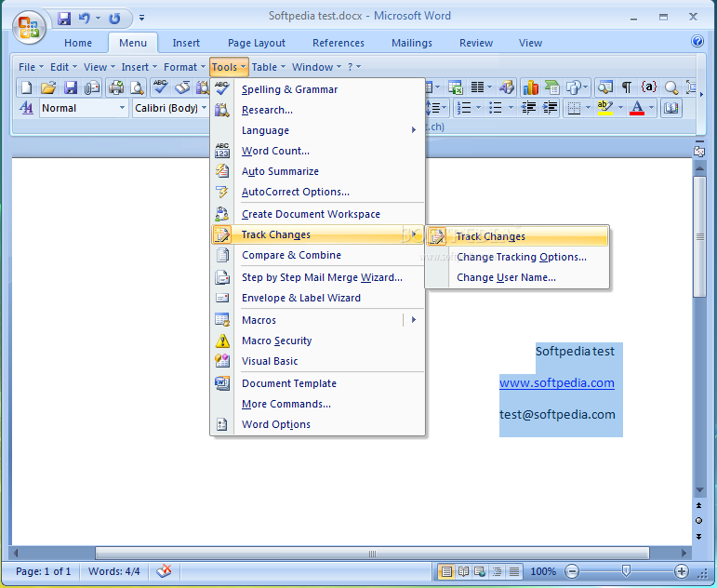Switch to Draft view button
717x588 pixels.
coord(514,571)
